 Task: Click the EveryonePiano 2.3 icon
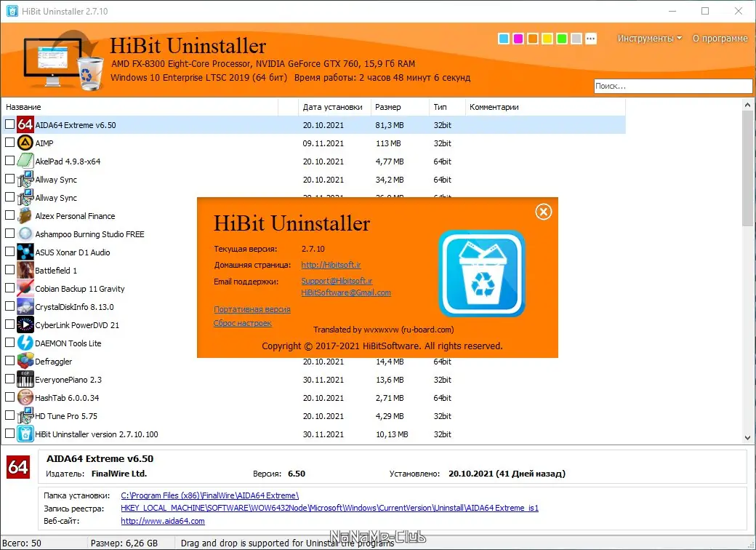click(25, 380)
